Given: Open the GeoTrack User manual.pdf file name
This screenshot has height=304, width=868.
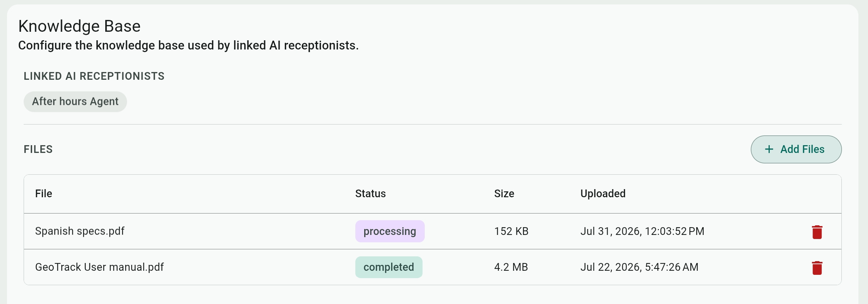Looking at the screenshot, I should 99,267.
